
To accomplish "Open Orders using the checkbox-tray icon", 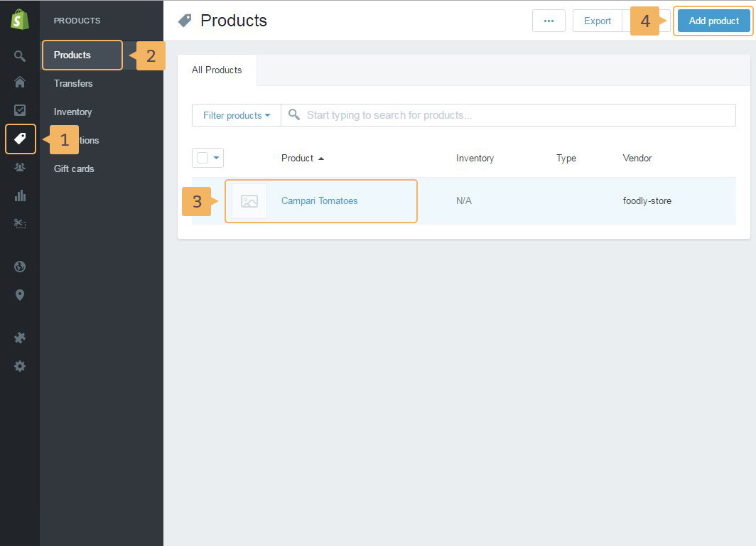I will pyautogui.click(x=20, y=110).
